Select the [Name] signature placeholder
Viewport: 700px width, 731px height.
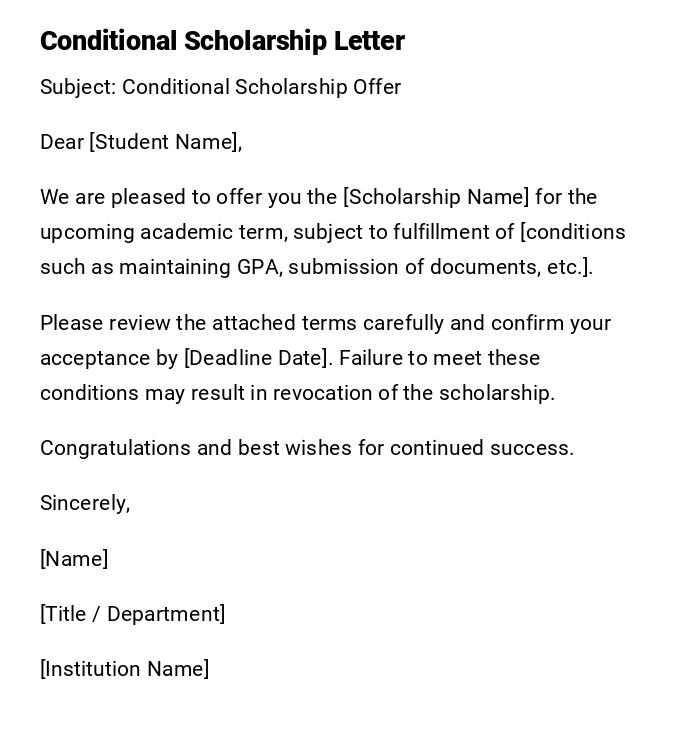point(74,559)
